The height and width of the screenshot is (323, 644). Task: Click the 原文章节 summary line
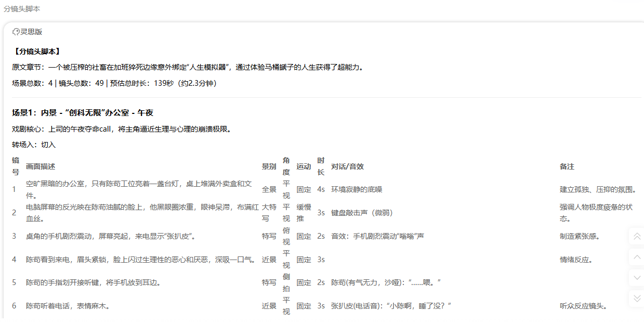(188, 67)
